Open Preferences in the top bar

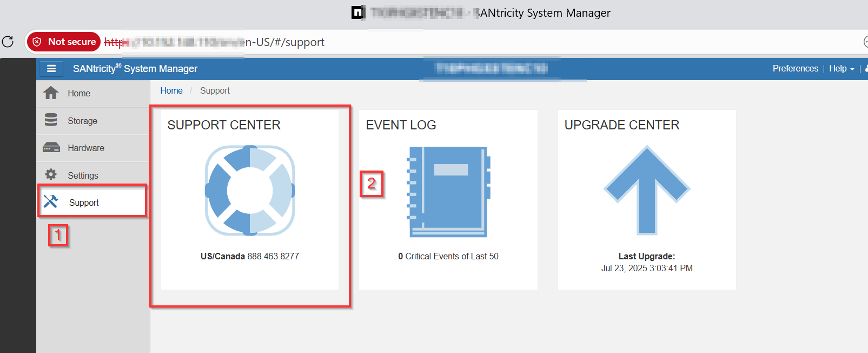[795, 69]
